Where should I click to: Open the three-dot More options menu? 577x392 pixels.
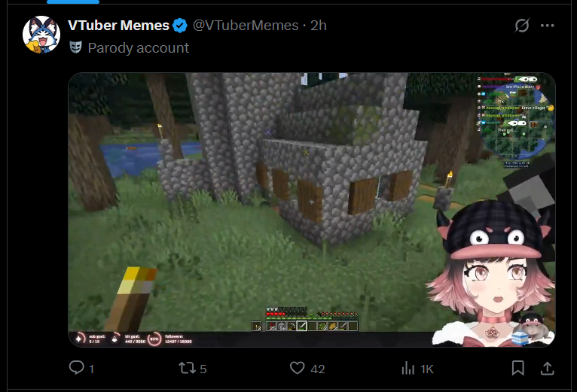[x=547, y=26]
